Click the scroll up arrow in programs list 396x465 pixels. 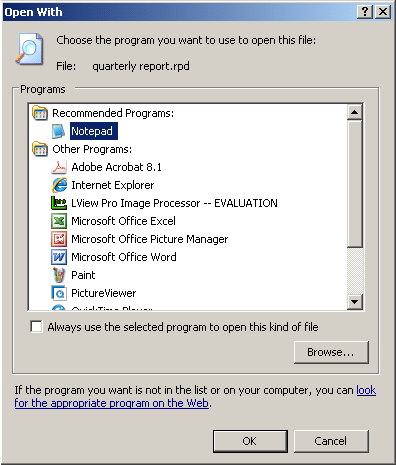[x=354, y=112]
